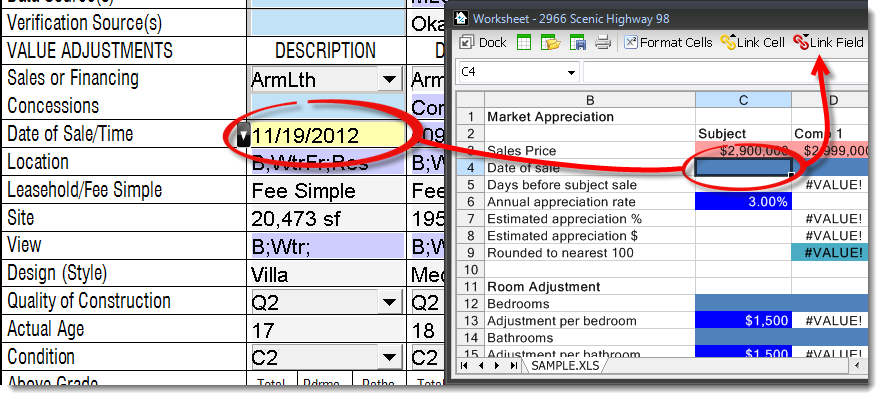Click the formula bar input in the worksheet
The width and height of the screenshot is (883, 400).
click(x=725, y=73)
